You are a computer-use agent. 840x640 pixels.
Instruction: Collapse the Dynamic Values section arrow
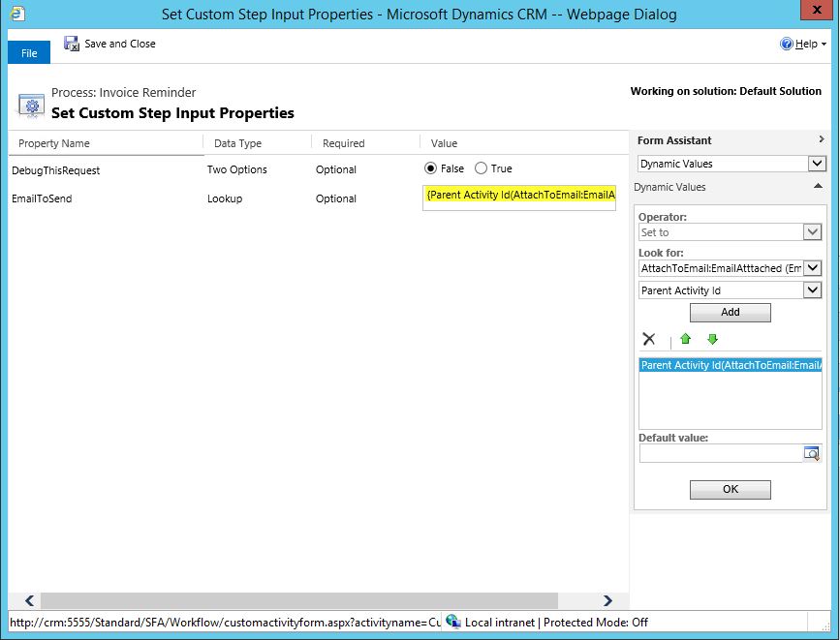[818, 187]
